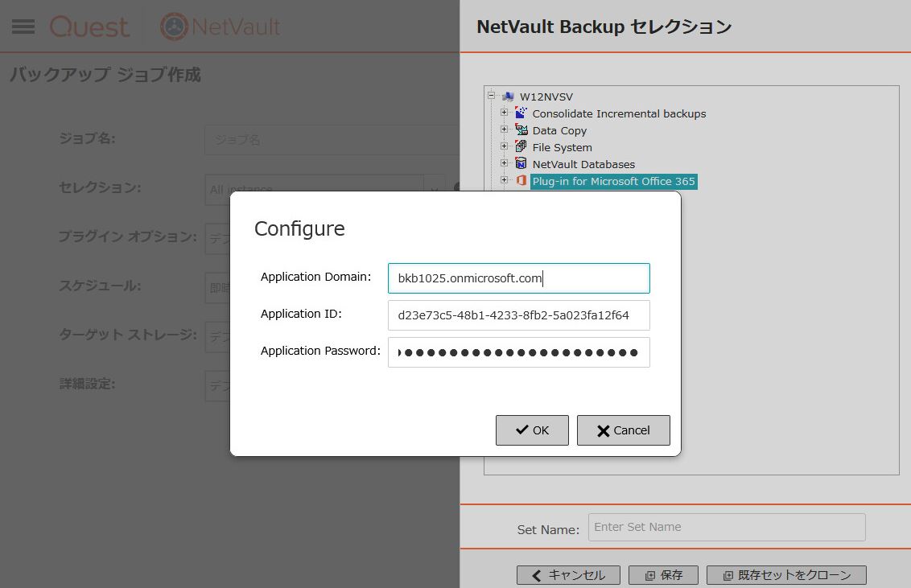Open the セレクション dropdown arrow
The image size is (911, 588).
coord(434,189)
